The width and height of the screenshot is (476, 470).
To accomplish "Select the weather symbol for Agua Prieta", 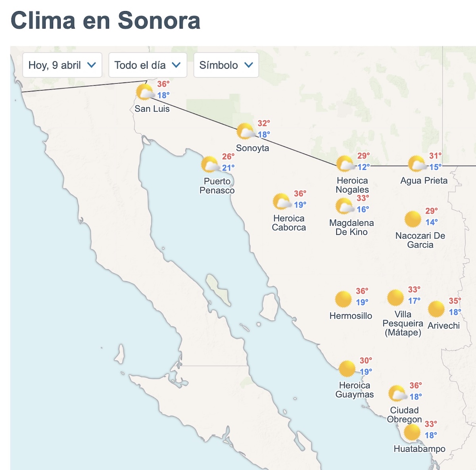I will (416, 163).
